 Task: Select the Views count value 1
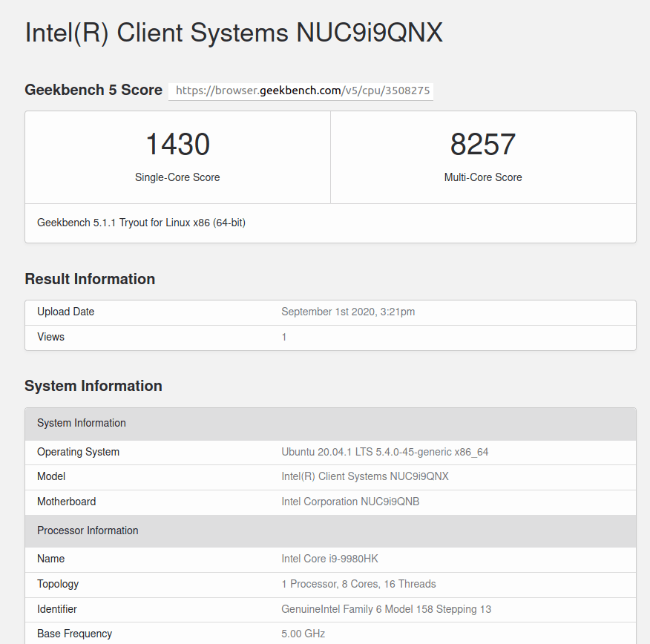pyautogui.click(x=284, y=338)
